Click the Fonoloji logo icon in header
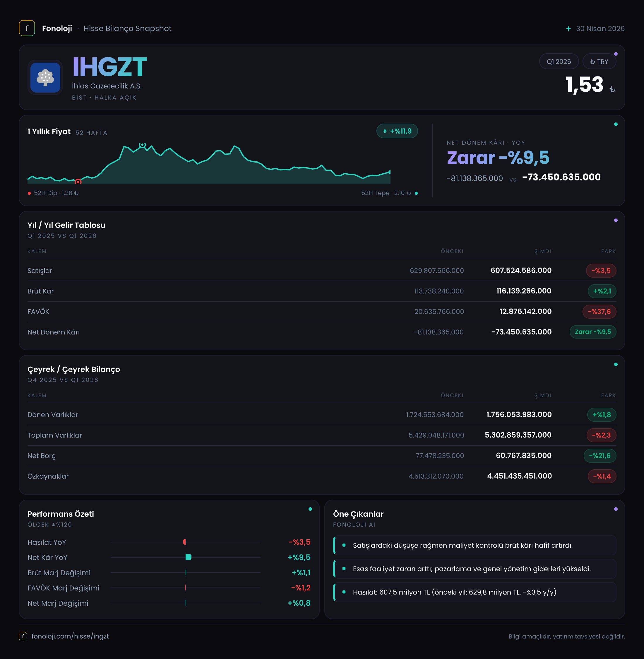Image resolution: width=644 pixels, height=659 pixels. 27,28
